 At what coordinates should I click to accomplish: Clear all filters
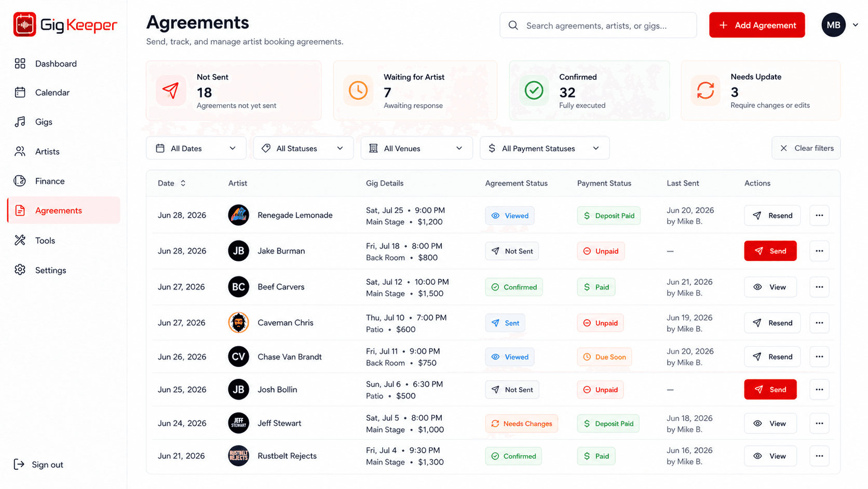point(806,148)
